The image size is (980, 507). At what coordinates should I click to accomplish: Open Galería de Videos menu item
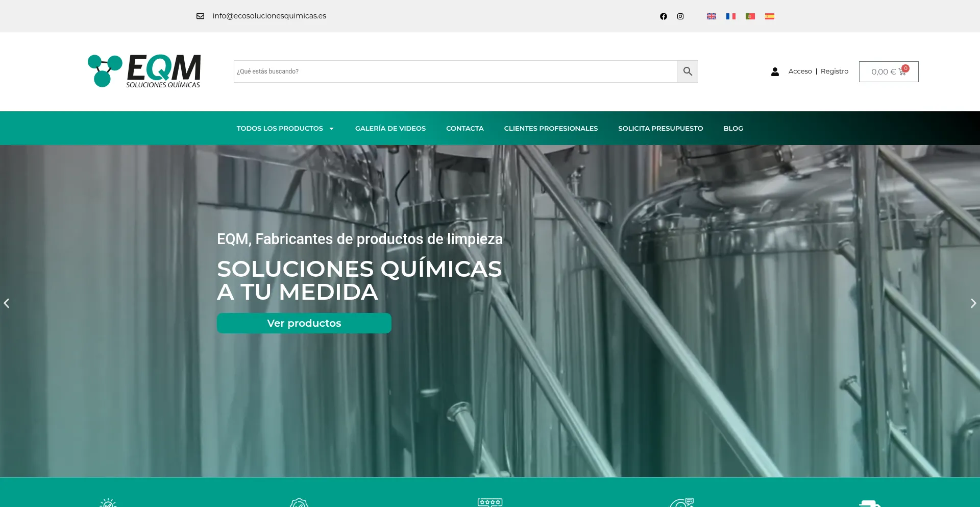pos(390,128)
